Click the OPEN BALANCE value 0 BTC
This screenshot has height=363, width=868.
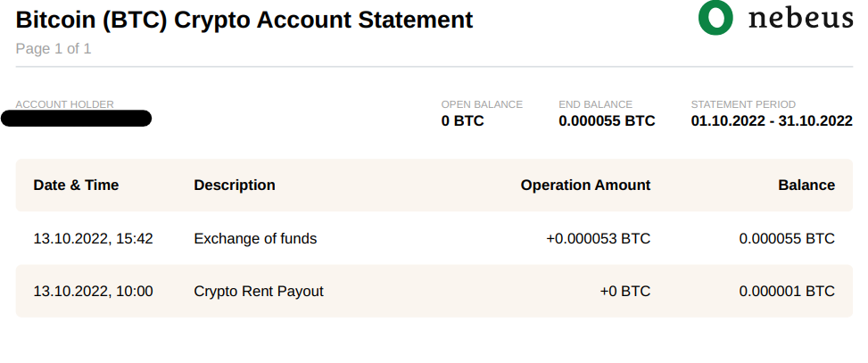pos(462,120)
